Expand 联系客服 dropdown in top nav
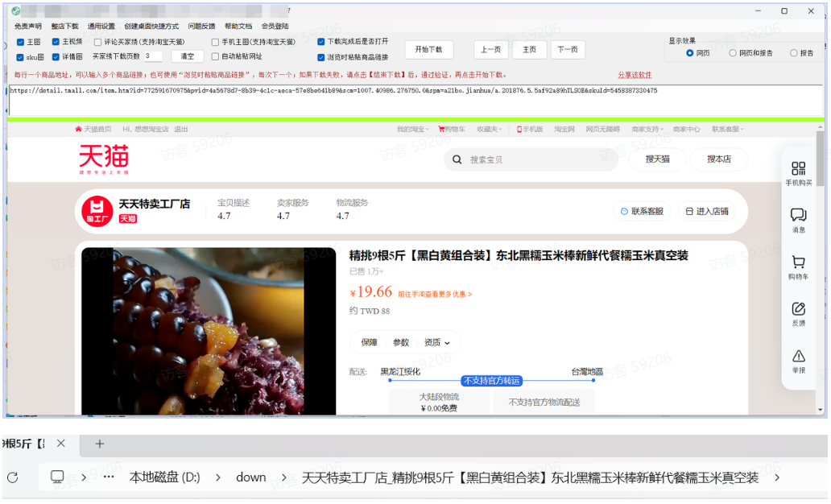This screenshot has height=504, width=831. (728, 130)
